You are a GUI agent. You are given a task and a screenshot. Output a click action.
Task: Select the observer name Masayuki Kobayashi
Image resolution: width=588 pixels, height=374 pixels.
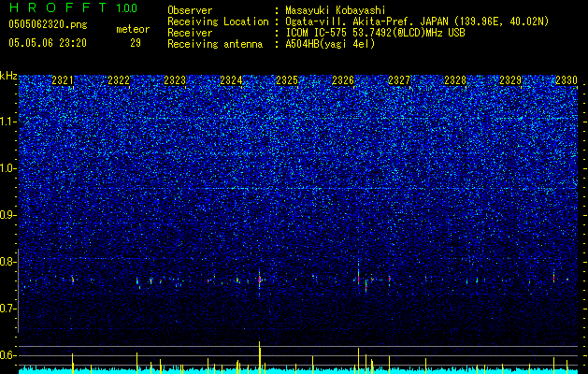pos(336,10)
